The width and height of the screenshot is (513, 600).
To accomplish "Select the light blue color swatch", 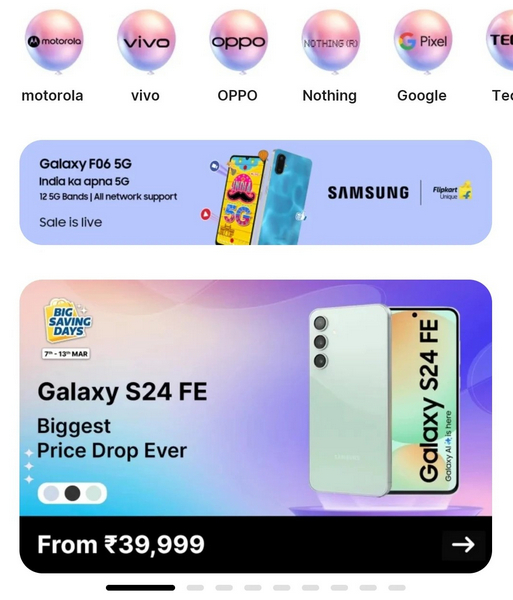I will click(x=51, y=493).
